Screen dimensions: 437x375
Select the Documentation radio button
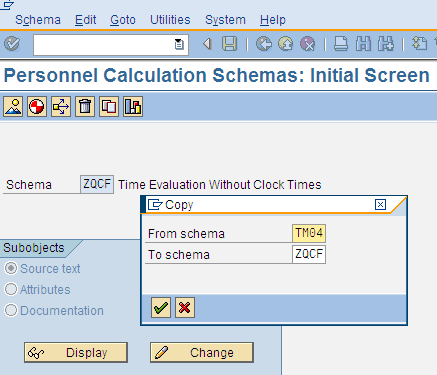point(11,310)
